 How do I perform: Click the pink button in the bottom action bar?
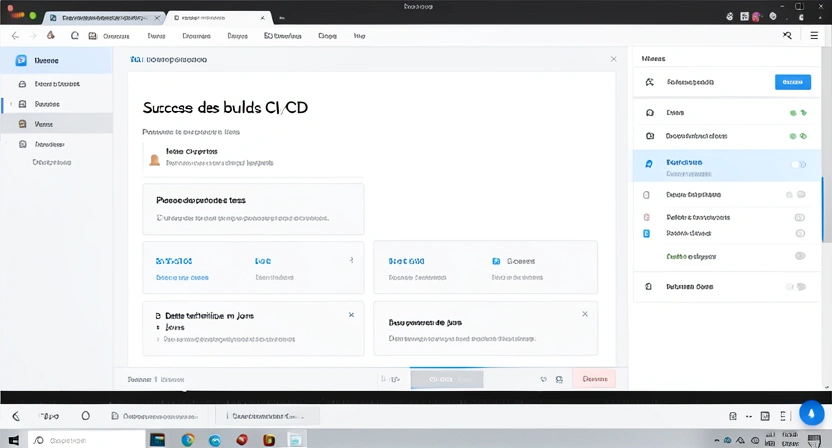coord(594,379)
